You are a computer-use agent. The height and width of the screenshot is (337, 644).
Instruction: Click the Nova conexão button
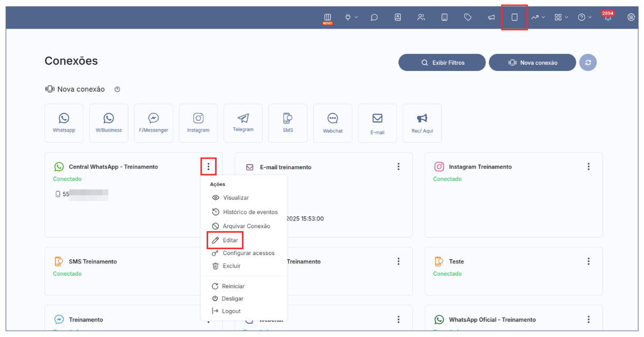click(x=532, y=62)
